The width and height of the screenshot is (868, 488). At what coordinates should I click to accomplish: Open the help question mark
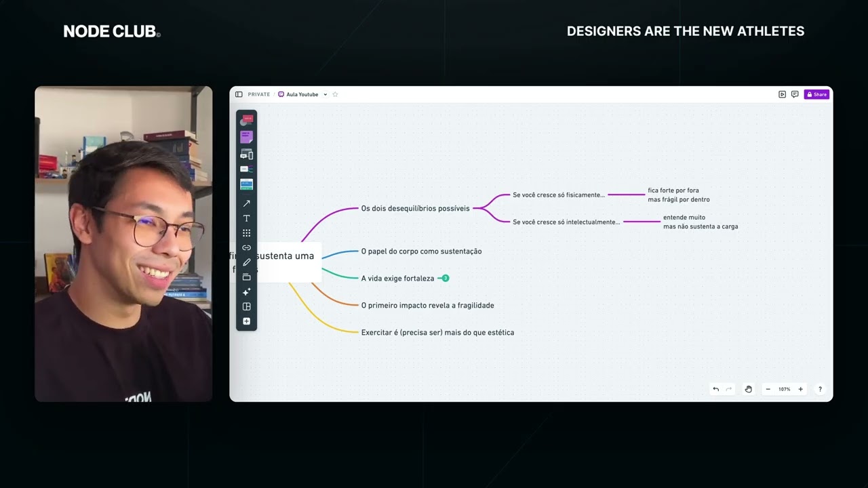pos(820,389)
